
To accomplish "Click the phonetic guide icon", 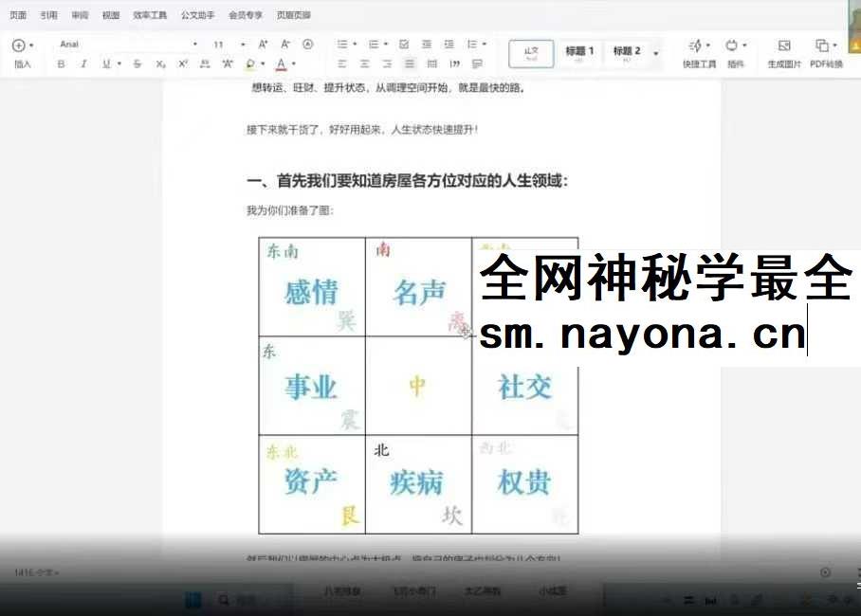I will pos(228,64).
